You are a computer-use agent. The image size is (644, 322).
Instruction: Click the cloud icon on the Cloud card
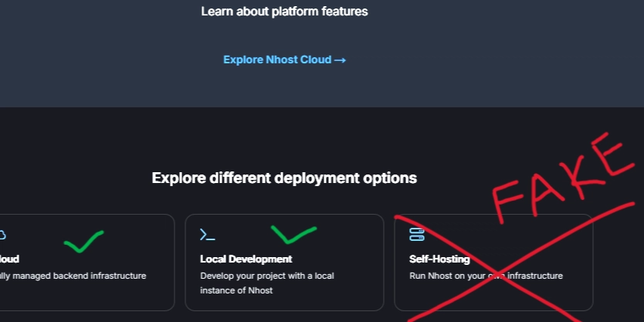coord(2,235)
